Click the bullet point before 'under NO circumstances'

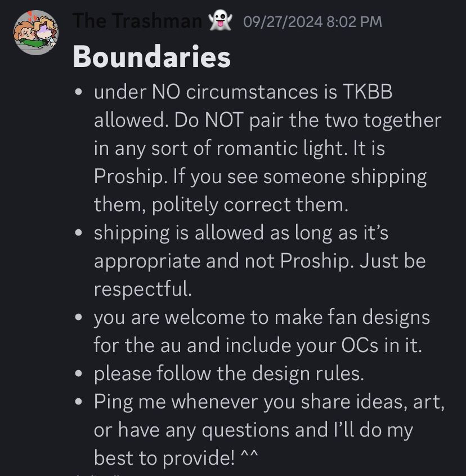pos(79,92)
